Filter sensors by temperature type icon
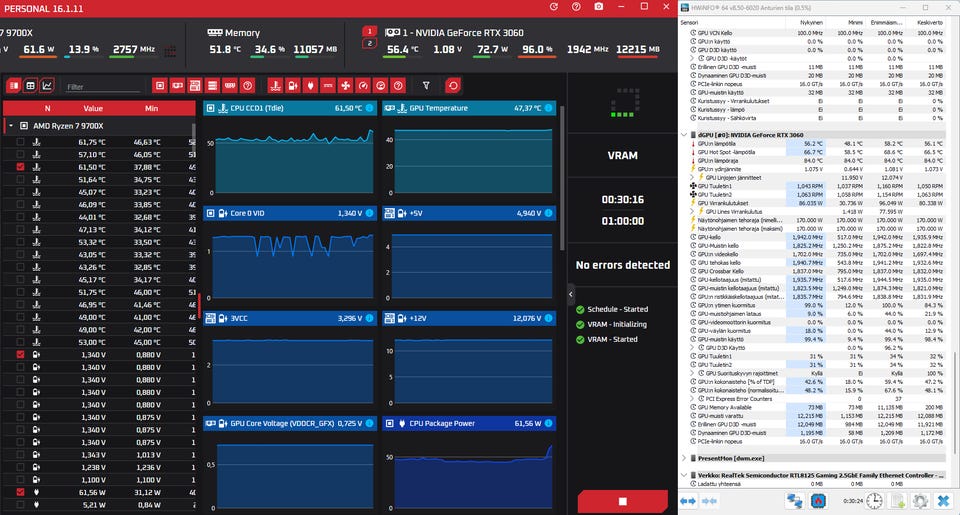The image size is (960, 515). coord(276,86)
